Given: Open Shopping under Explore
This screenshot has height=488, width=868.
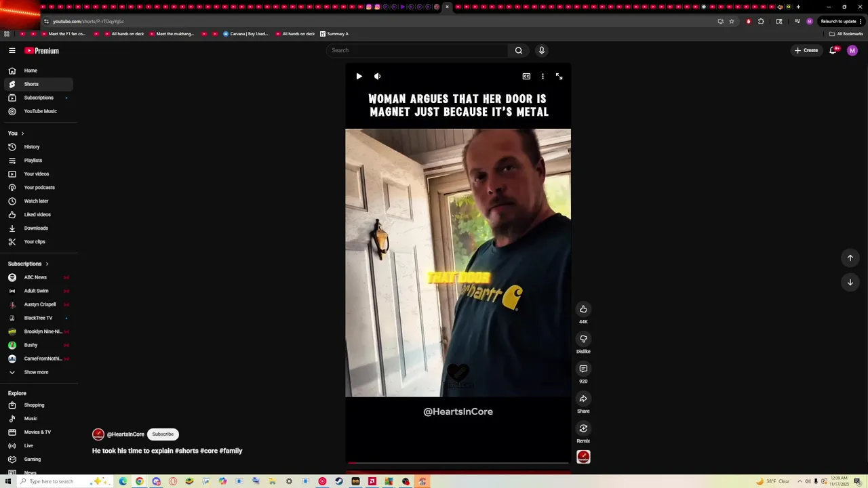Looking at the screenshot, I should point(39,405).
